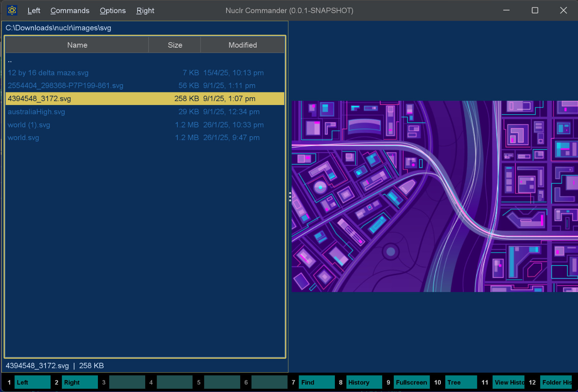Screen dimensions: 578x392
Task: Sort files by the Size column header
Action: pyautogui.click(x=175, y=45)
